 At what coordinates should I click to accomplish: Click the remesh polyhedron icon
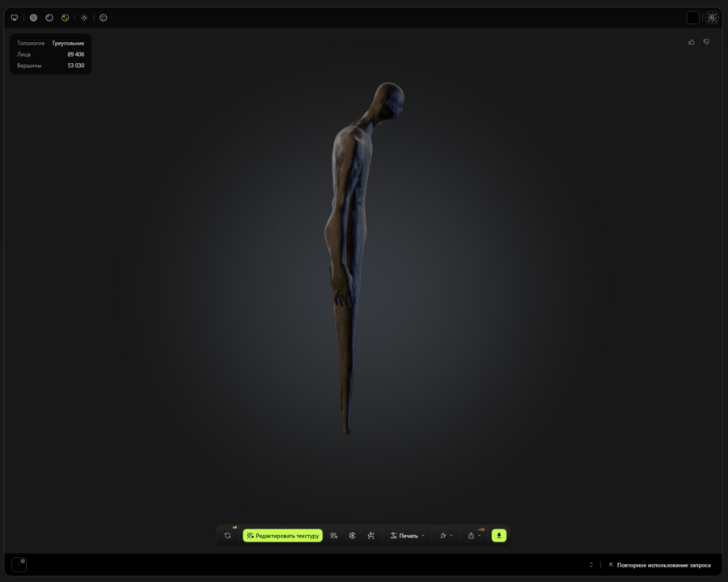[353, 536]
